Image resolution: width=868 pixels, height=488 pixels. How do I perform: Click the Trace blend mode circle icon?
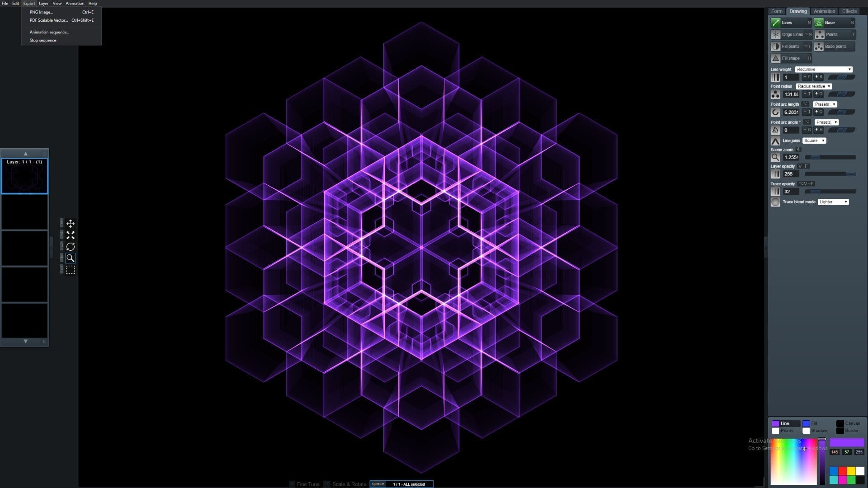click(775, 202)
